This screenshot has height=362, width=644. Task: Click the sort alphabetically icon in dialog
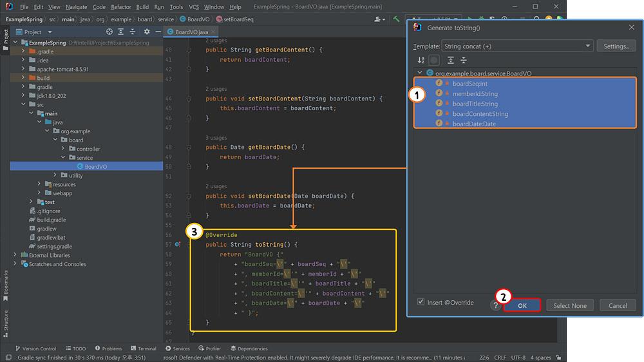(421, 60)
